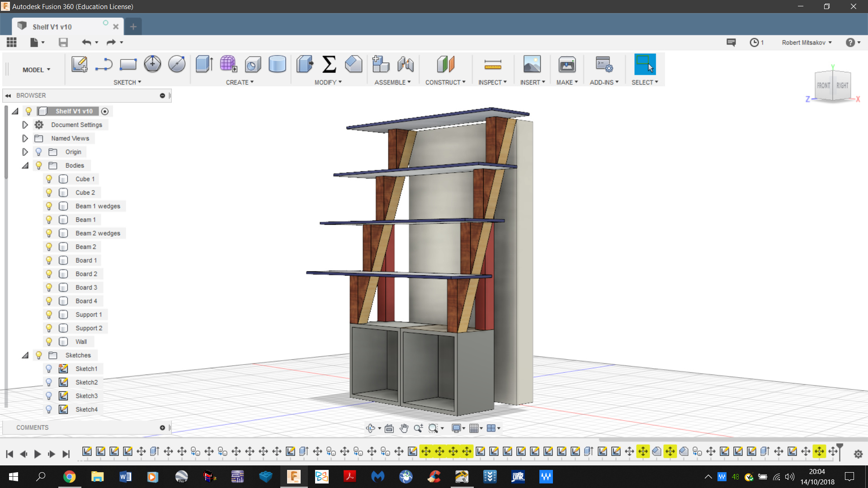Toggle visibility of Support 2
Screen dimensions: 868x488
49,328
